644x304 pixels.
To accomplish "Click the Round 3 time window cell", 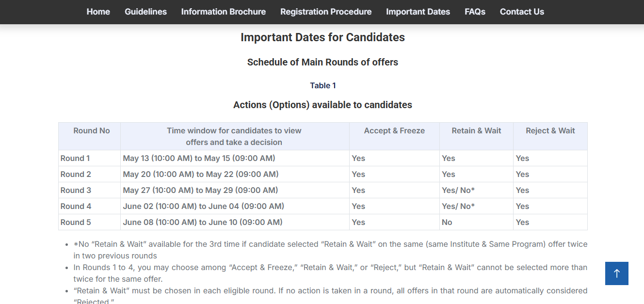I will [200, 190].
